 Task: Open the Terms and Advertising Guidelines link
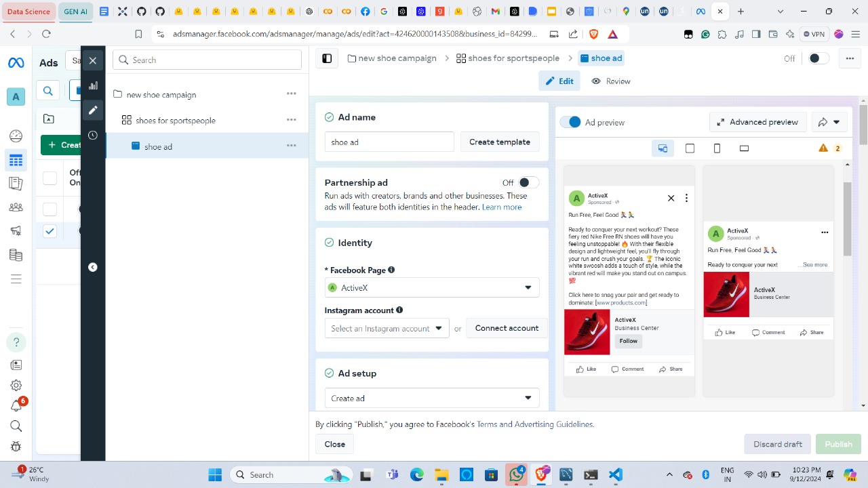point(535,424)
